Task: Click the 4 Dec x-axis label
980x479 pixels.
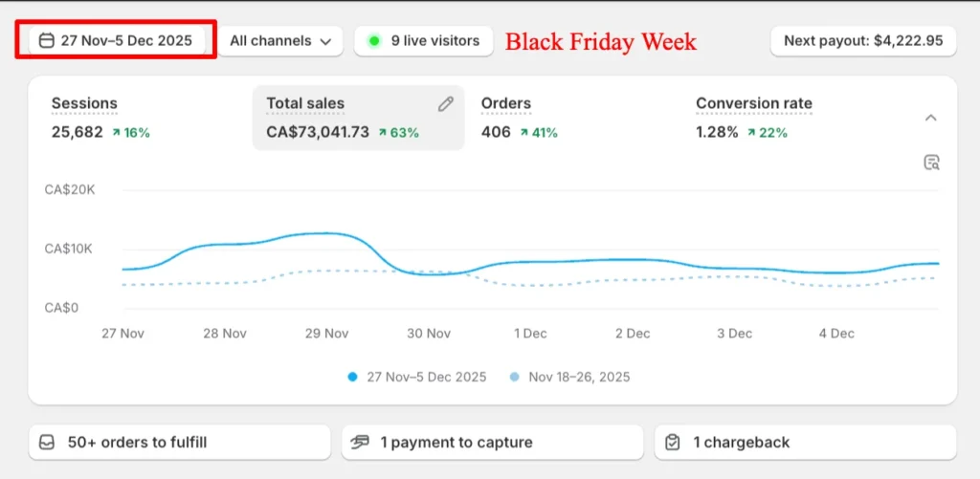Action: (836, 334)
